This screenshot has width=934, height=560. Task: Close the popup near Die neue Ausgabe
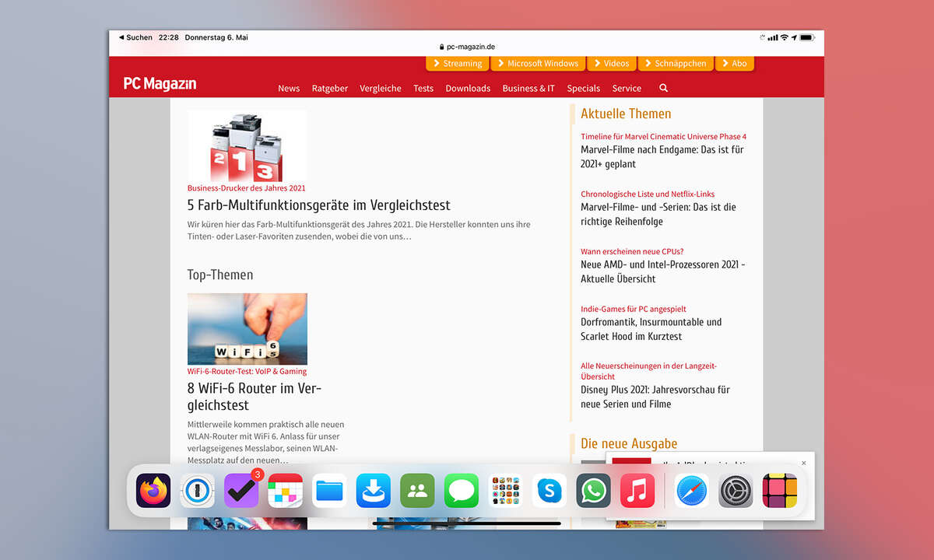(804, 463)
